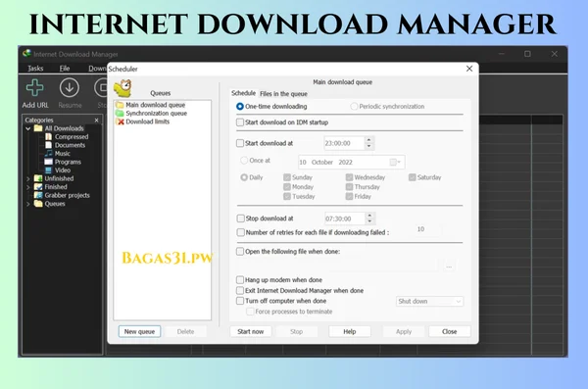This screenshot has height=389, width=588.
Task: Select Periodic synchronization radio button
Action: pyautogui.click(x=354, y=107)
